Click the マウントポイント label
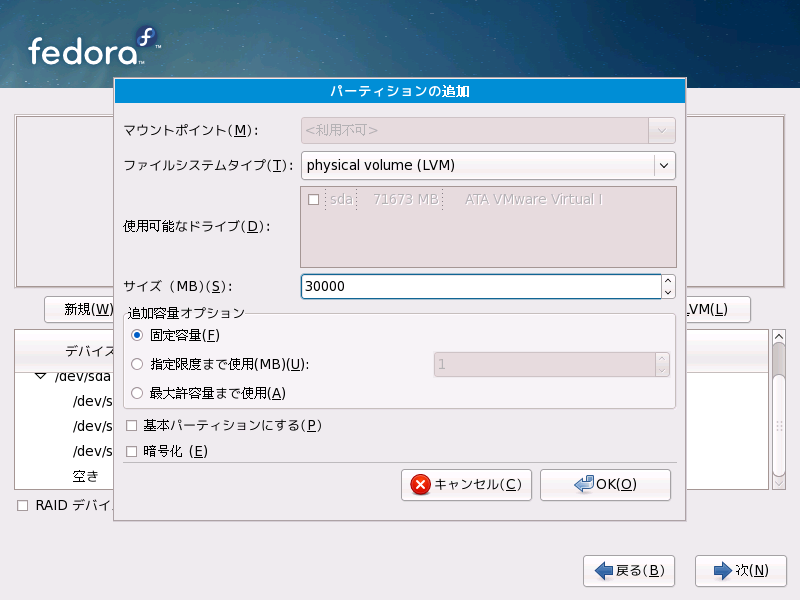 click(191, 131)
